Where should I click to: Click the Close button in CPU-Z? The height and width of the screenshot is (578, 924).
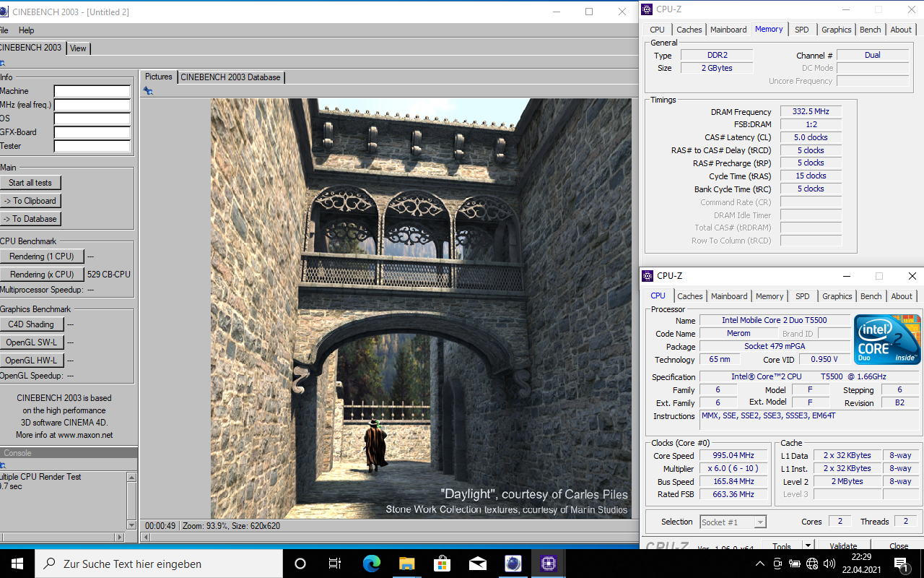tap(899, 546)
